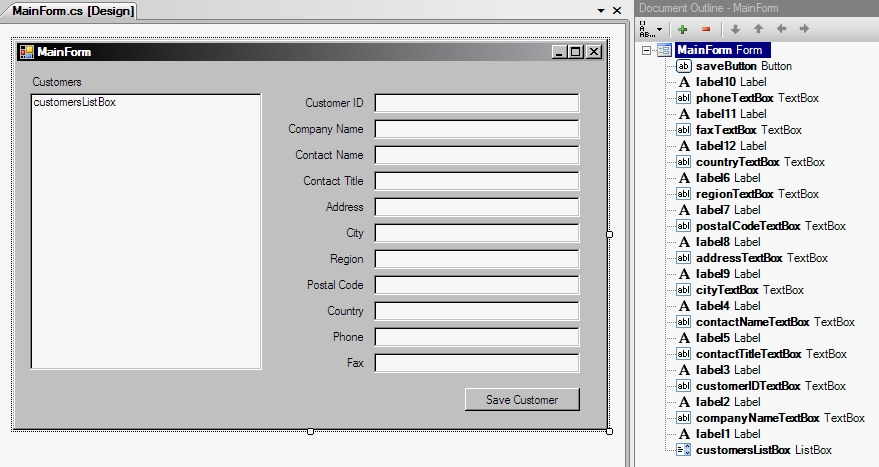Select countryTextBox in the outline
Screen dimensions: 879x467
click(x=760, y=162)
